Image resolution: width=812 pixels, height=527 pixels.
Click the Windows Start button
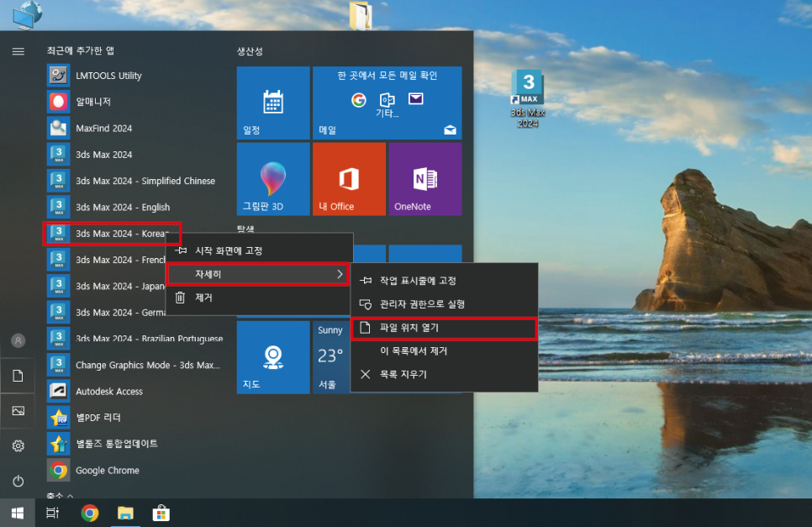click(x=18, y=513)
